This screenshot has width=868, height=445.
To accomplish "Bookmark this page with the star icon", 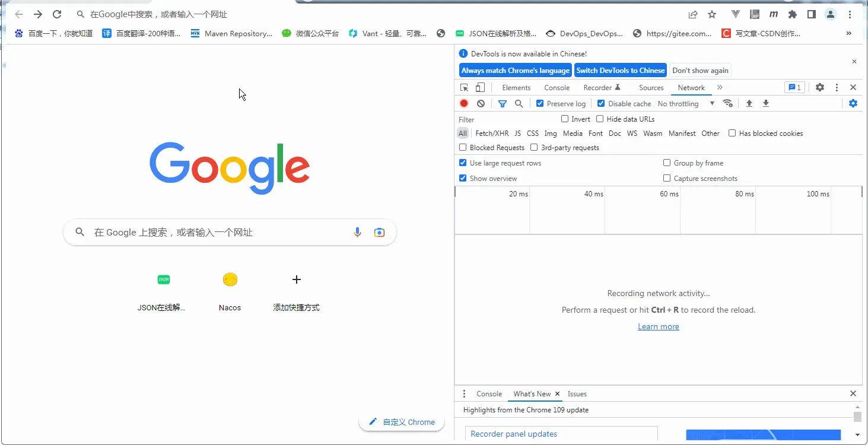I will pyautogui.click(x=712, y=14).
